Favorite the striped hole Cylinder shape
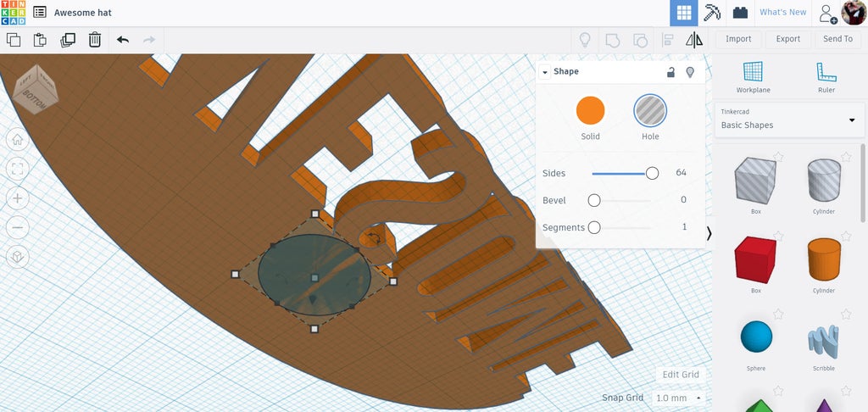The image size is (868, 412). pos(846,157)
